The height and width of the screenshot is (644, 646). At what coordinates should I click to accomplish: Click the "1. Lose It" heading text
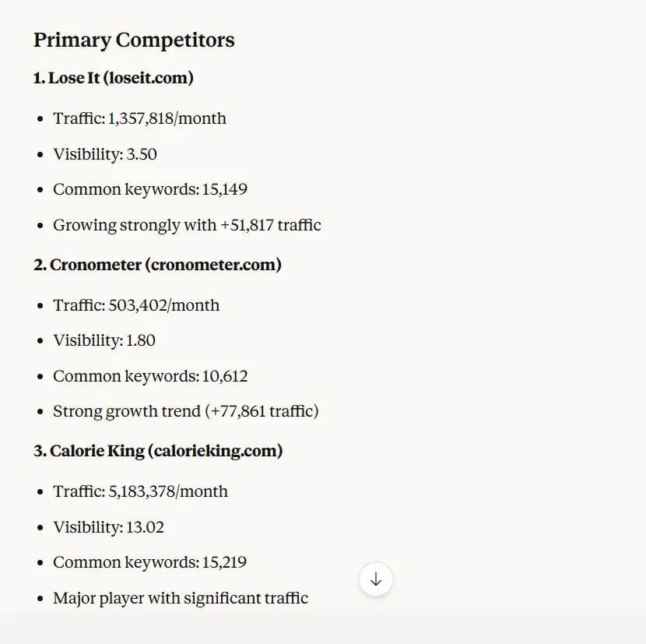click(x=67, y=78)
